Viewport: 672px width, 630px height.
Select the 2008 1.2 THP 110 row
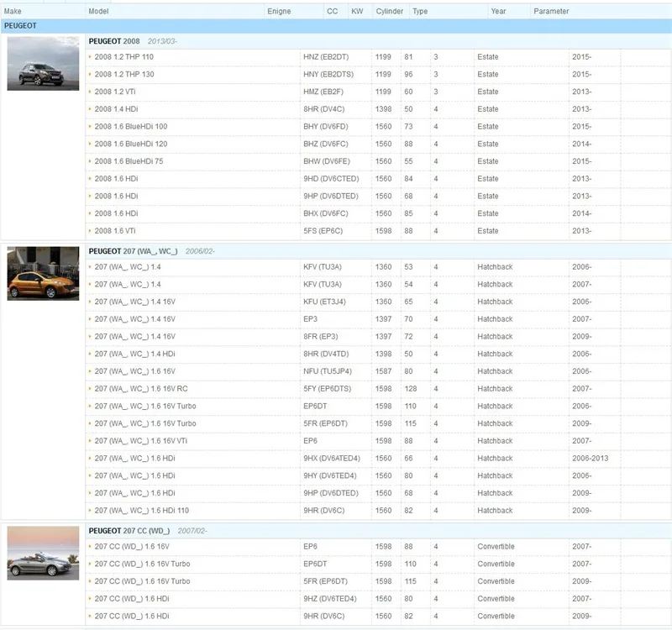pos(379,57)
